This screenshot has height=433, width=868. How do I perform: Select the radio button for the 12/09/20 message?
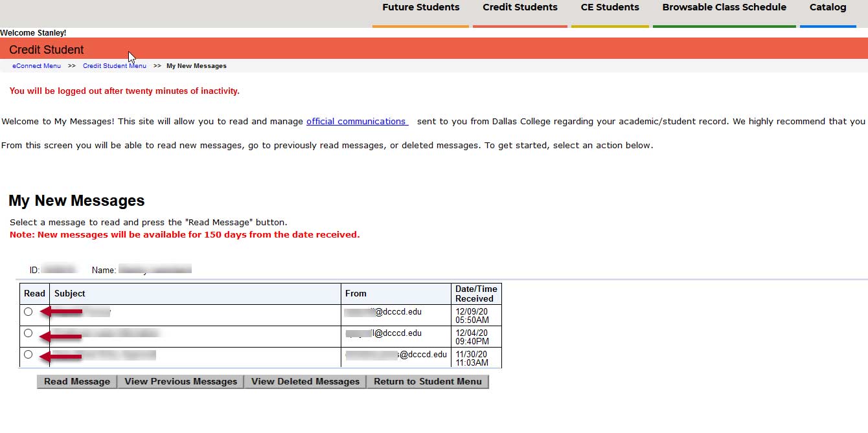pos(28,312)
